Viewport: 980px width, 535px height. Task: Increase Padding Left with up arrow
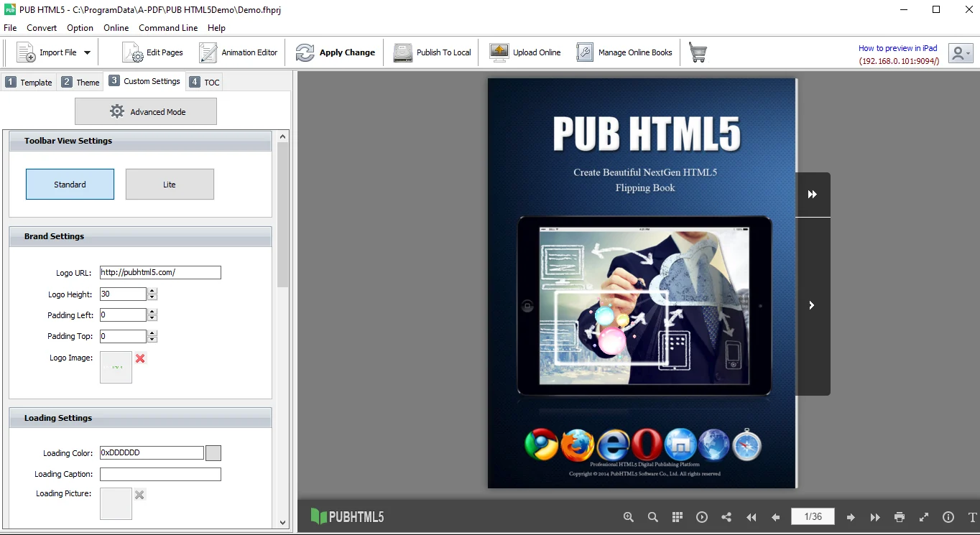point(152,312)
